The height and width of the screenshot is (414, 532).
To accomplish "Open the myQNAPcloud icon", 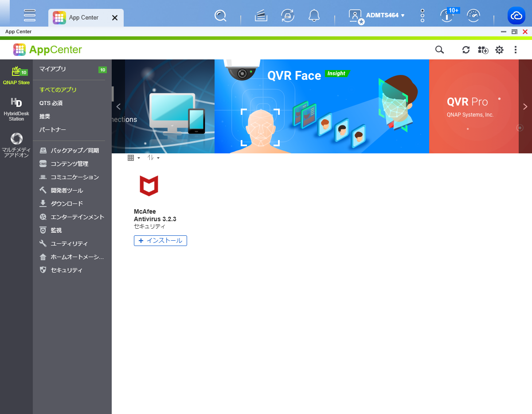I will pyautogui.click(x=516, y=16).
